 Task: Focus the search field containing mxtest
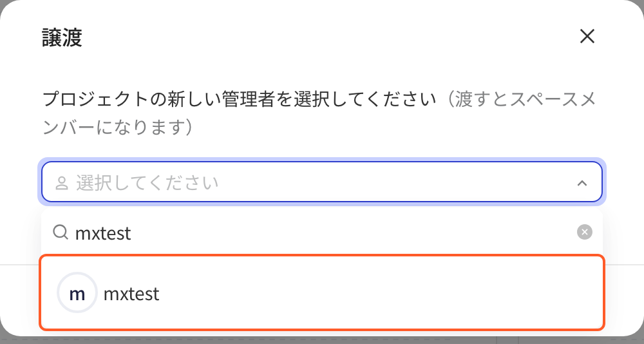click(322, 233)
